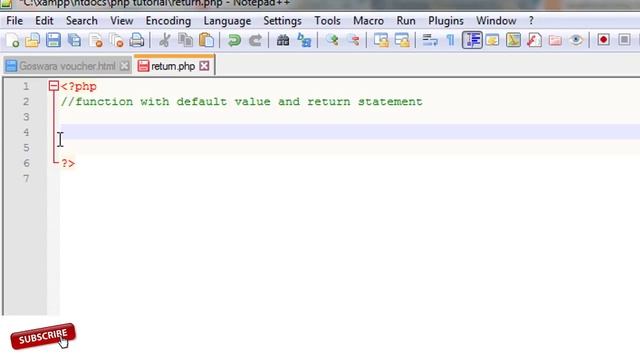Toggle file monitoring eye icon

pyautogui.click(x=576, y=40)
